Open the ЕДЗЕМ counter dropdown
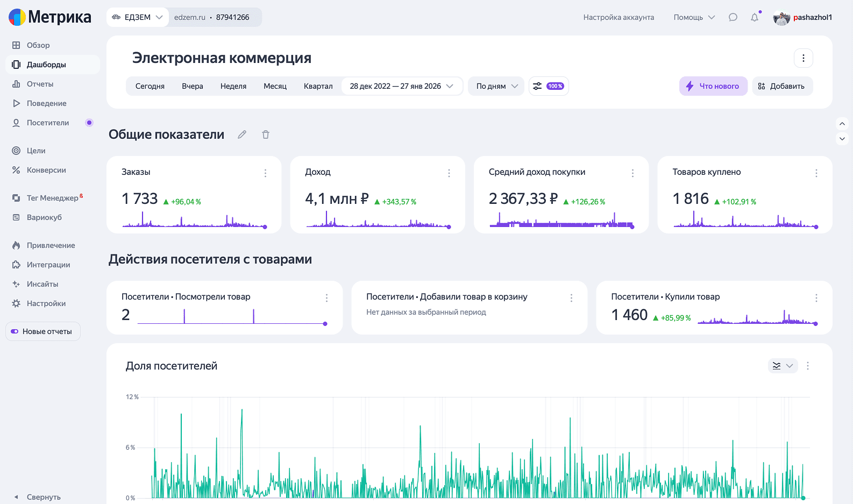 137,17
